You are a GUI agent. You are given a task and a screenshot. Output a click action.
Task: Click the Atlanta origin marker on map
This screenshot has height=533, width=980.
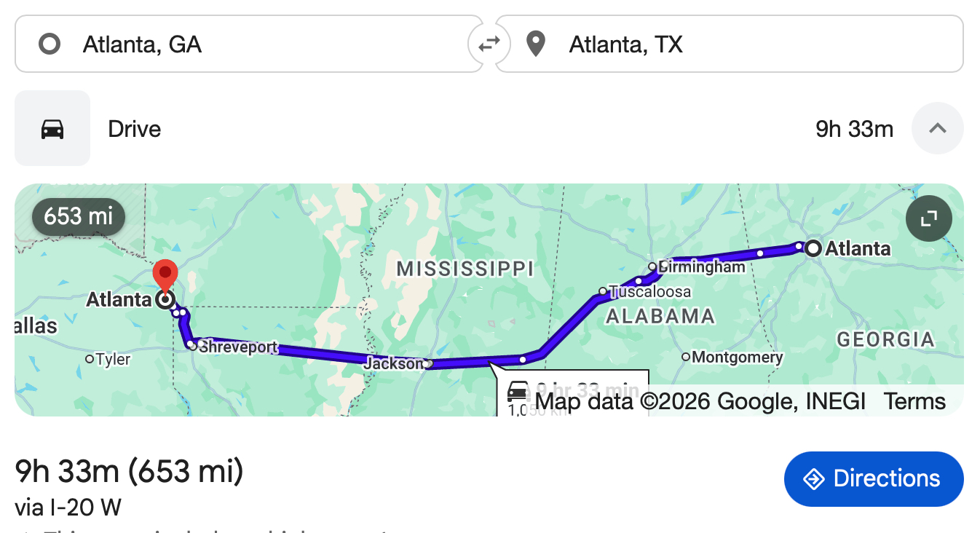tap(814, 248)
